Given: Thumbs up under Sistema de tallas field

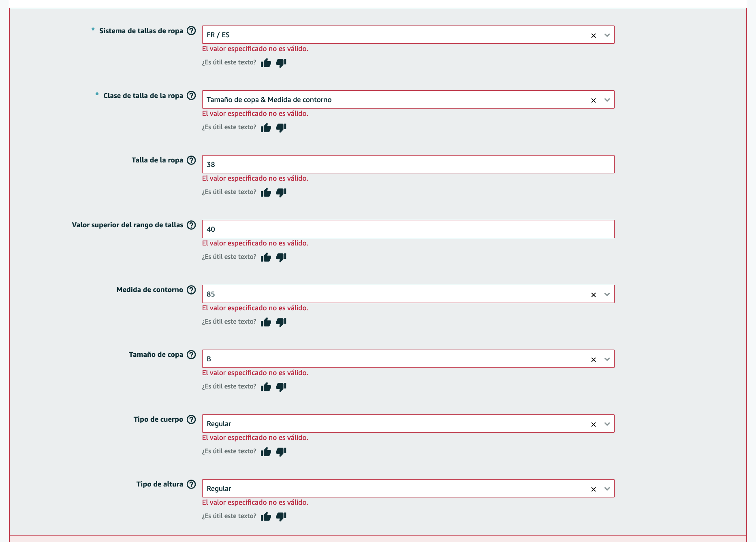Looking at the screenshot, I should tap(266, 63).
